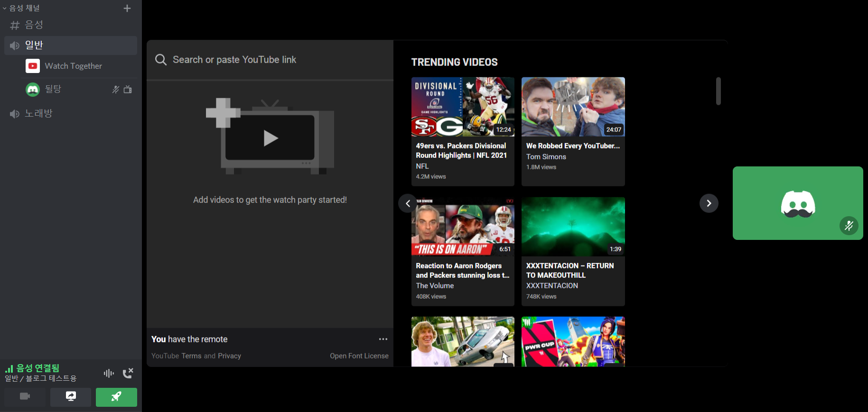Screen dimensions: 868x412
Task: Open activities rocket button
Action: pyautogui.click(x=116, y=397)
